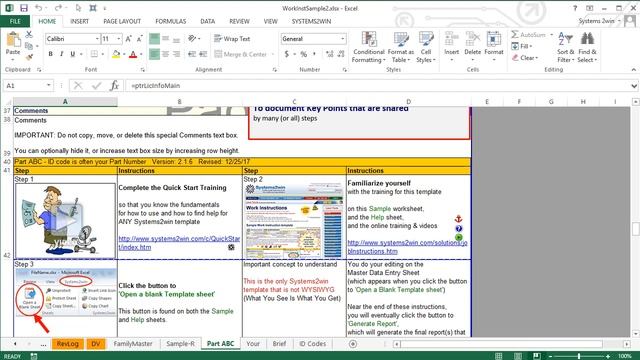Apply fill color bucket

pyautogui.click(x=116, y=54)
